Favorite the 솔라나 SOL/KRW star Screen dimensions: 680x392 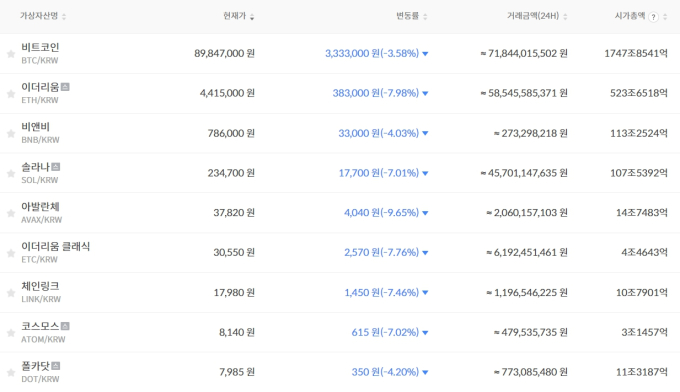click(x=11, y=173)
